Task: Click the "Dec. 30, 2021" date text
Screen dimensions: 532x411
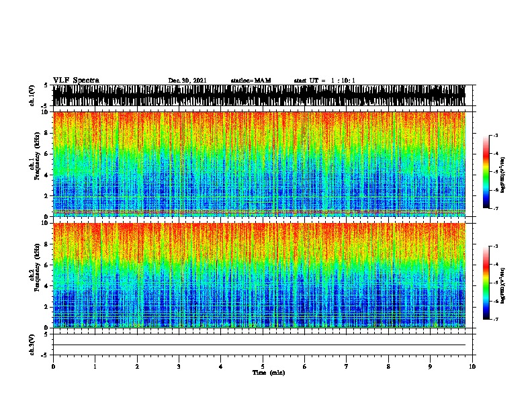Action: [187, 81]
